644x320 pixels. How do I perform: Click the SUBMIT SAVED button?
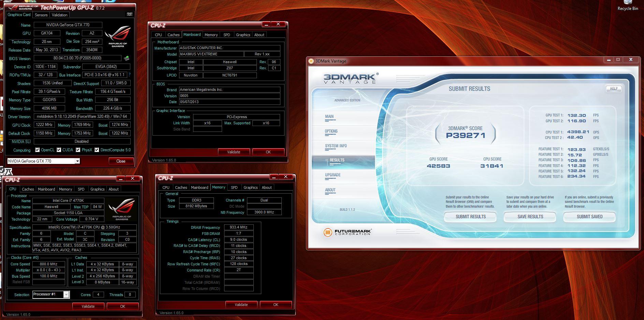pyautogui.click(x=589, y=217)
